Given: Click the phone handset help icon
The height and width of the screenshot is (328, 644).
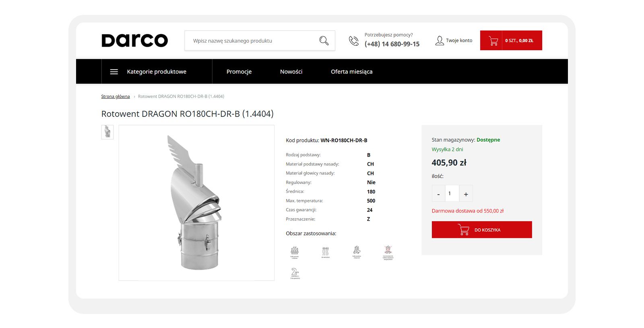Looking at the screenshot, I should [x=354, y=41].
